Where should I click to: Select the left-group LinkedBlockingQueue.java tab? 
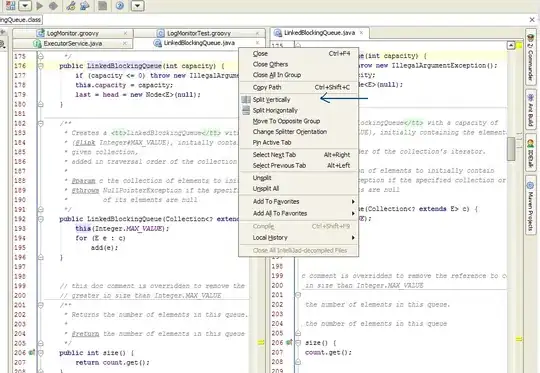199,43
